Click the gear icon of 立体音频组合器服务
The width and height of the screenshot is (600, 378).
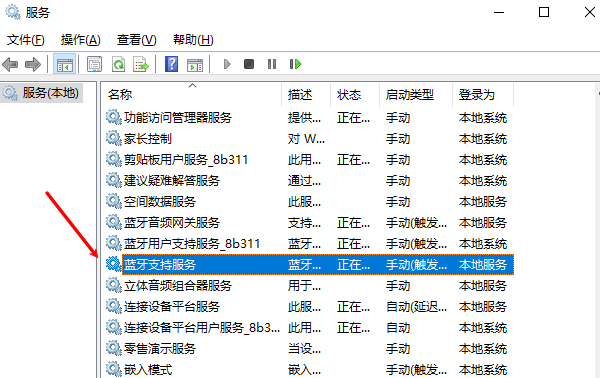[x=114, y=285]
